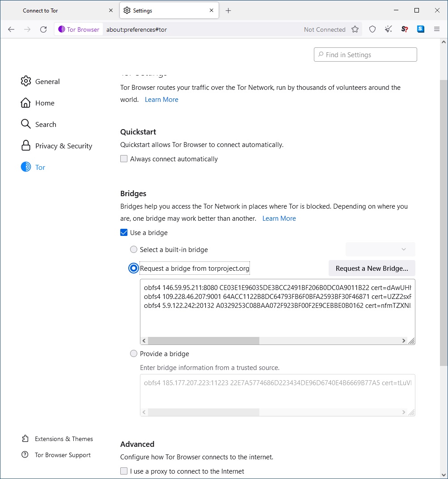Open Learn More link under Bridges
Screen dimensions: 448x479
(279, 218)
